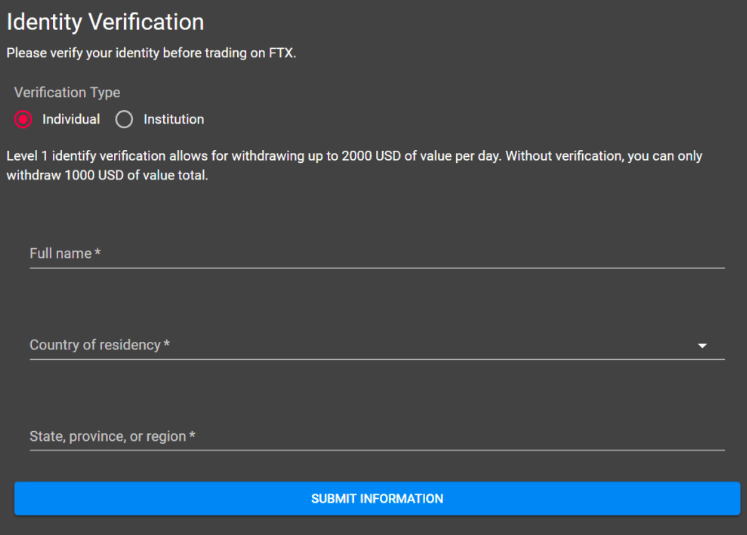
Task: Click the "Full name" placeholder label
Action: [x=60, y=254]
